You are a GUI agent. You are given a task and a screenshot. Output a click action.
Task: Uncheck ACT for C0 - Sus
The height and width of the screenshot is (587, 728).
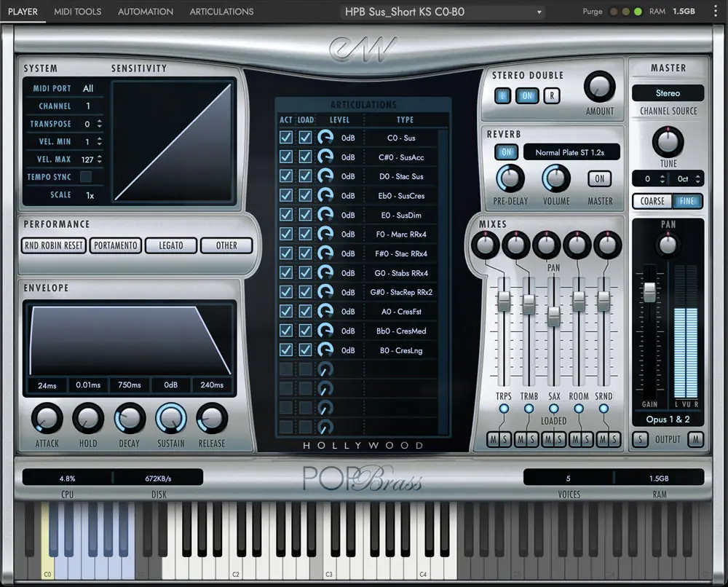click(x=286, y=138)
